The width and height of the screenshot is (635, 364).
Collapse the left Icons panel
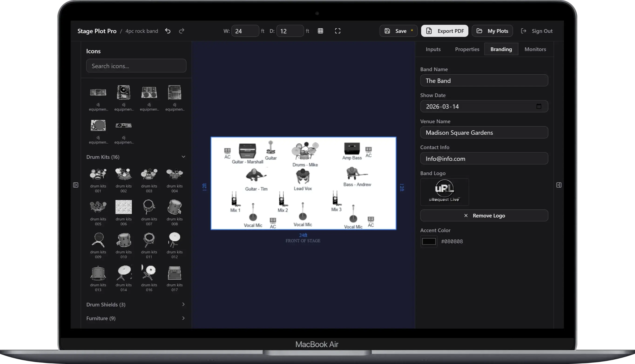(x=76, y=185)
